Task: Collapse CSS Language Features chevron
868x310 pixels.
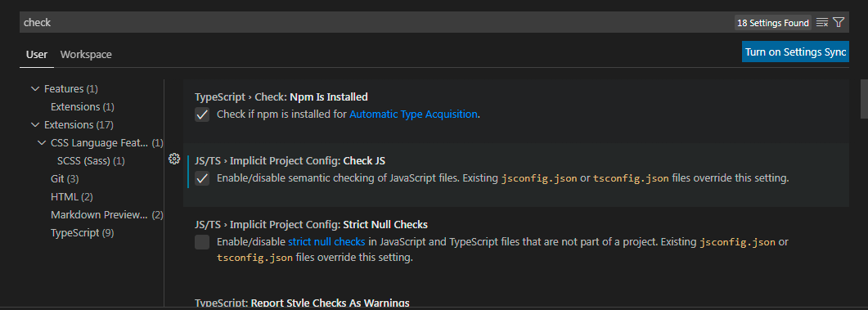Action: point(42,143)
